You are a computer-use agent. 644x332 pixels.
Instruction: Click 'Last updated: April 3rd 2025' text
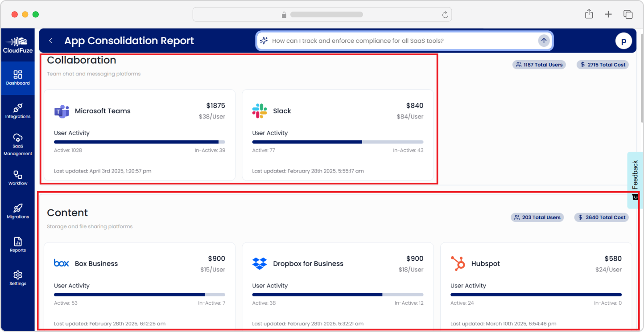point(103,171)
